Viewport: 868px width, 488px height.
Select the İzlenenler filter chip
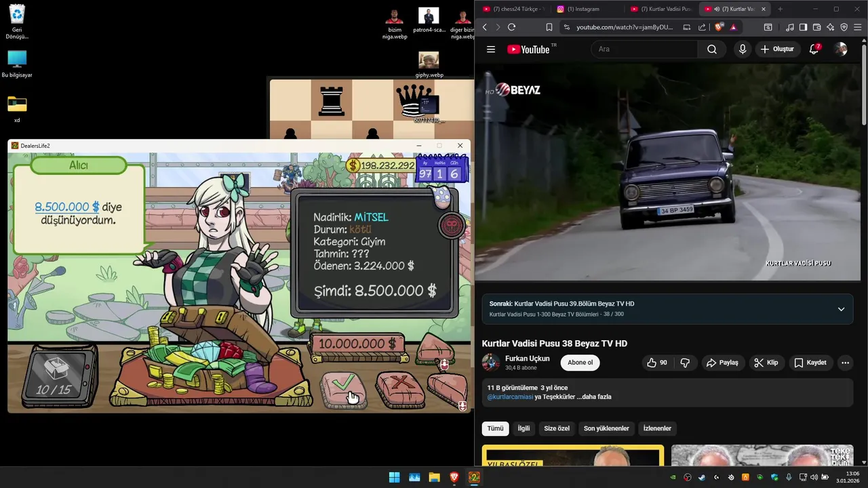click(x=657, y=428)
